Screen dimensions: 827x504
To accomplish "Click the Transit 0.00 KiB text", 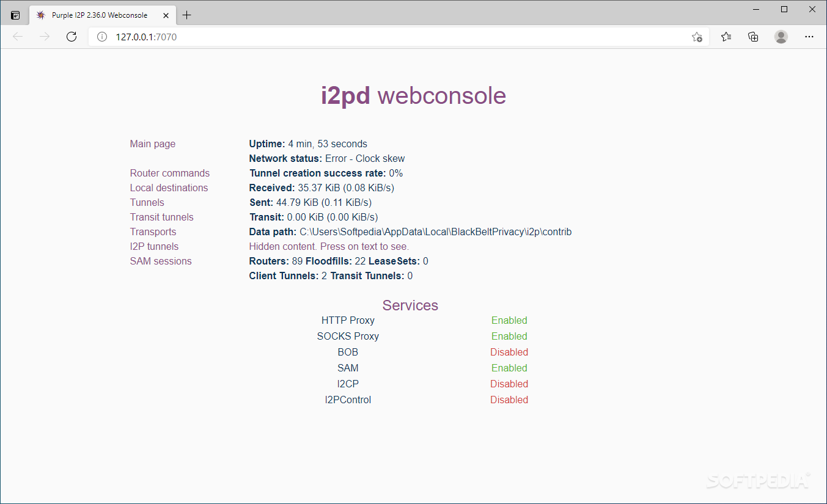I will click(314, 217).
